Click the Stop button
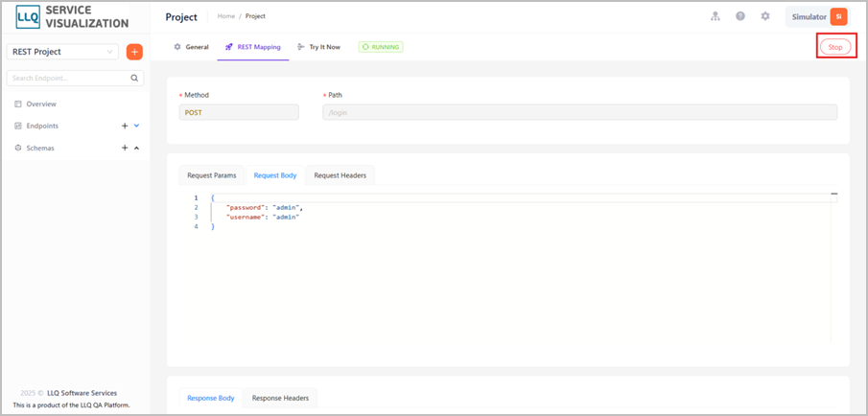This screenshot has height=416, width=868. tap(835, 47)
